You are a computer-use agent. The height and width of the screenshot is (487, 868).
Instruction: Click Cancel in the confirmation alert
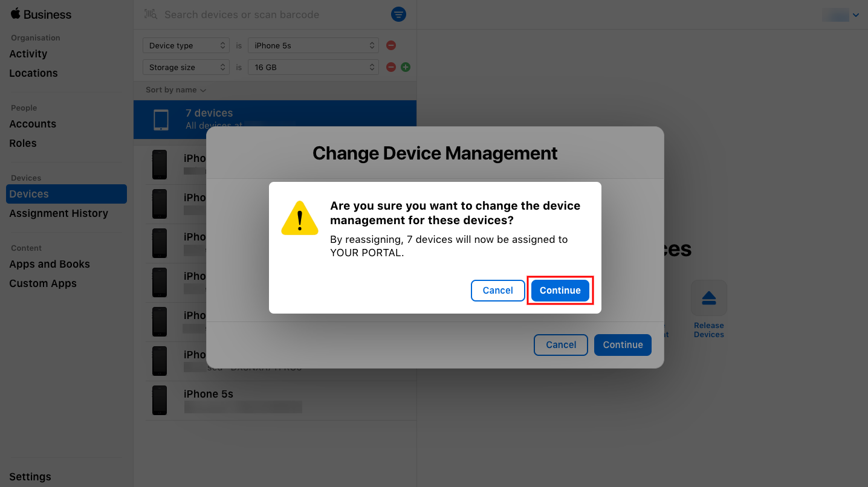click(497, 290)
